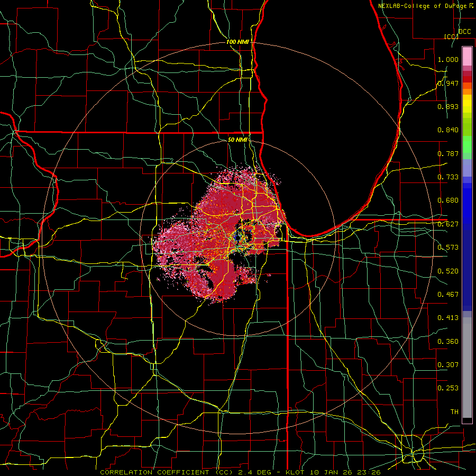Click the bright green color bar segment
476x476 pixels.
pyautogui.click(x=467, y=144)
